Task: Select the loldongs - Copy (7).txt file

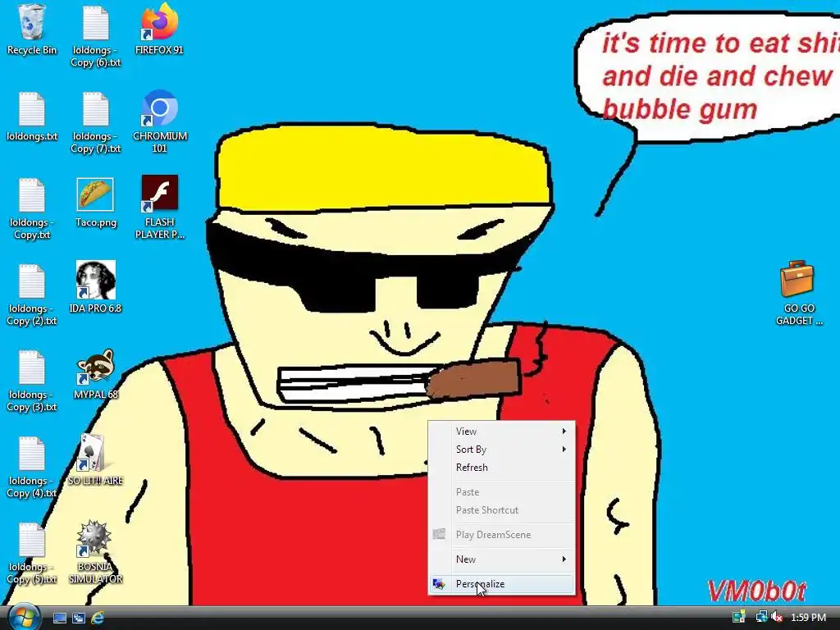Action: pyautogui.click(x=95, y=122)
